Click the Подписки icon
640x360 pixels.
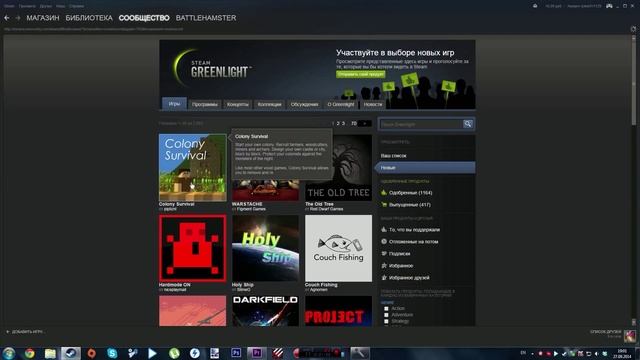click(x=384, y=253)
